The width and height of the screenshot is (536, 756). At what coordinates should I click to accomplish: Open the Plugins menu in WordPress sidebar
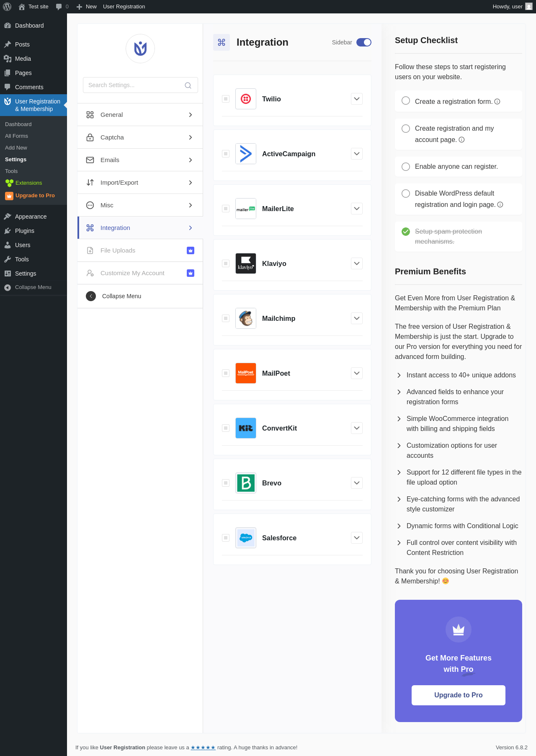point(33,231)
